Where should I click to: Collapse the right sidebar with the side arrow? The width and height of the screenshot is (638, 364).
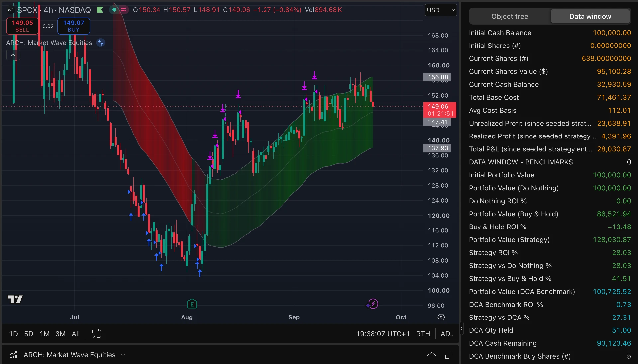click(x=461, y=328)
